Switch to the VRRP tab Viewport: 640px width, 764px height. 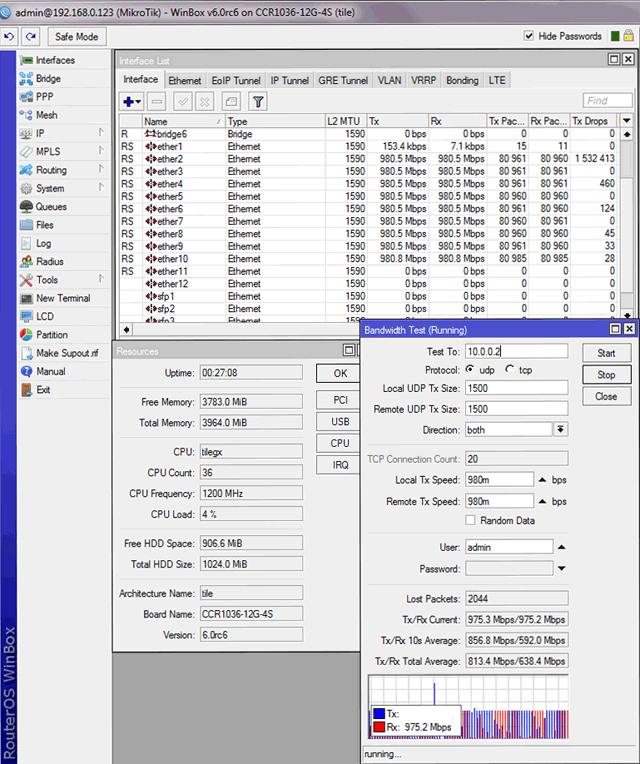pos(423,80)
